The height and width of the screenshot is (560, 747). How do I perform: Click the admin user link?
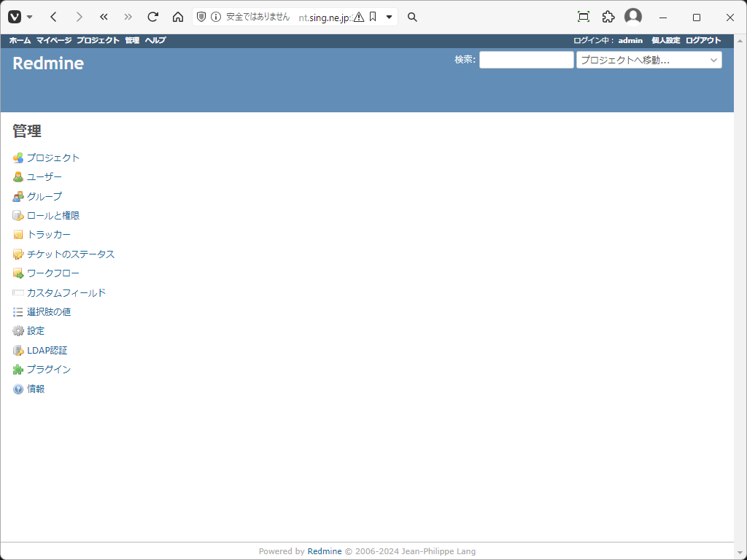click(x=630, y=41)
